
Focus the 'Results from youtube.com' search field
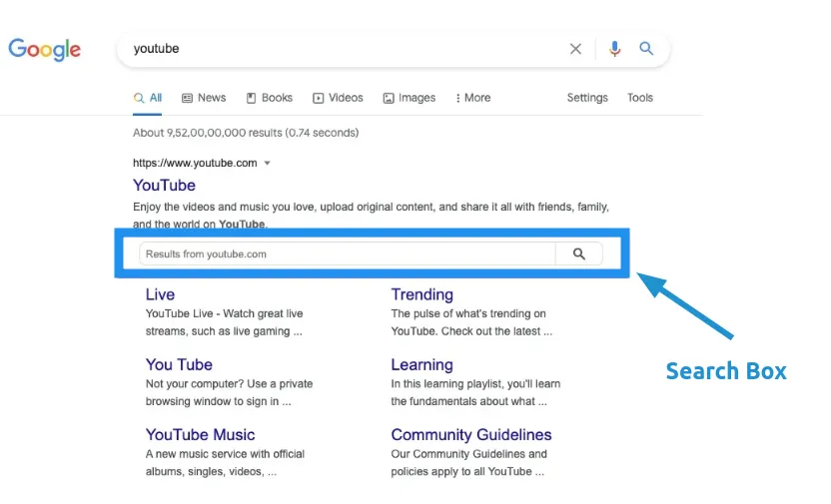pos(348,254)
